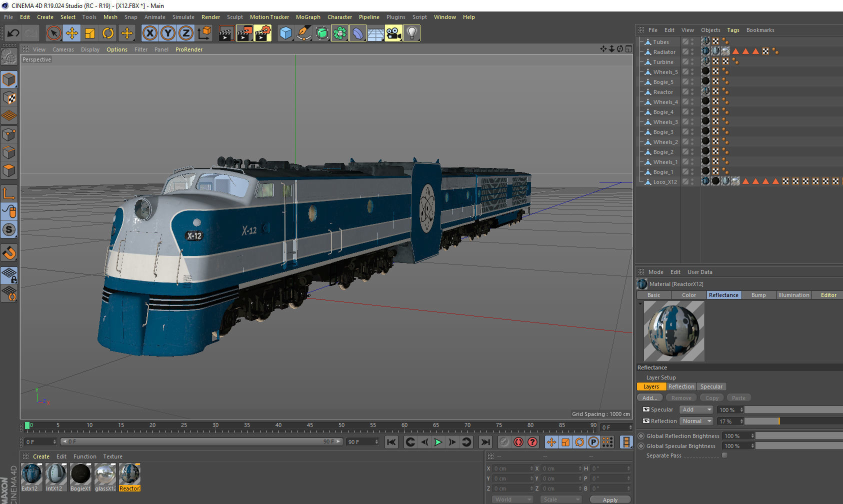Toggle Reflection layer visibility eye
This screenshot has width=843, height=504.
coord(646,421)
